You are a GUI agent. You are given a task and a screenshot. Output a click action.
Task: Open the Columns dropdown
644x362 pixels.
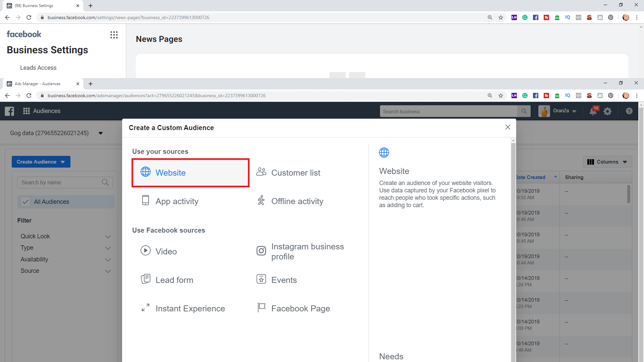pos(607,162)
